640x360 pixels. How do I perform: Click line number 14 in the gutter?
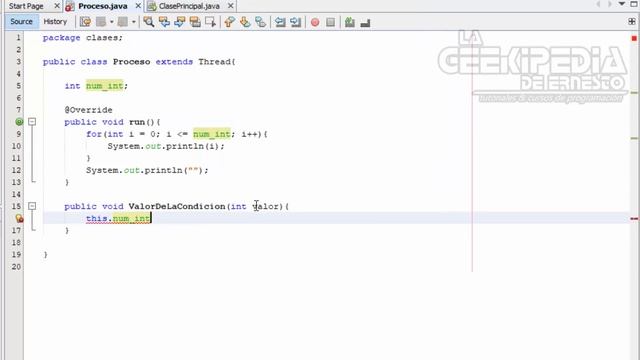tap(16, 194)
